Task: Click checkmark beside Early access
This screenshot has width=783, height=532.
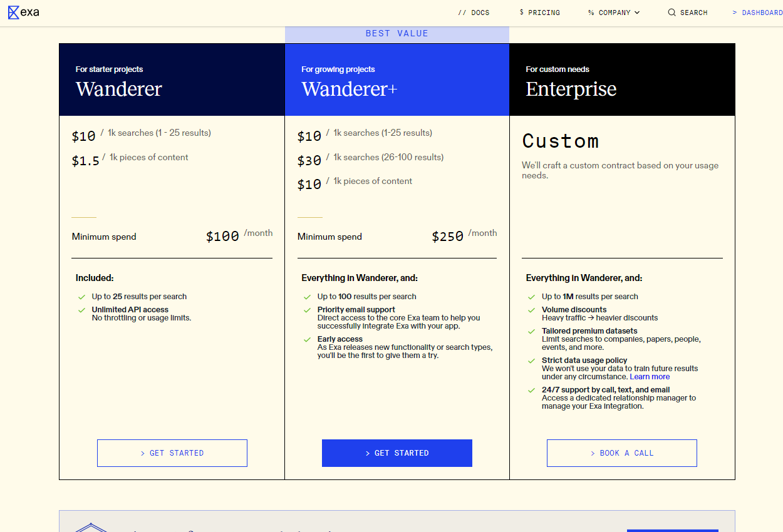Action: pyautogui.click(x=307, y=339)
